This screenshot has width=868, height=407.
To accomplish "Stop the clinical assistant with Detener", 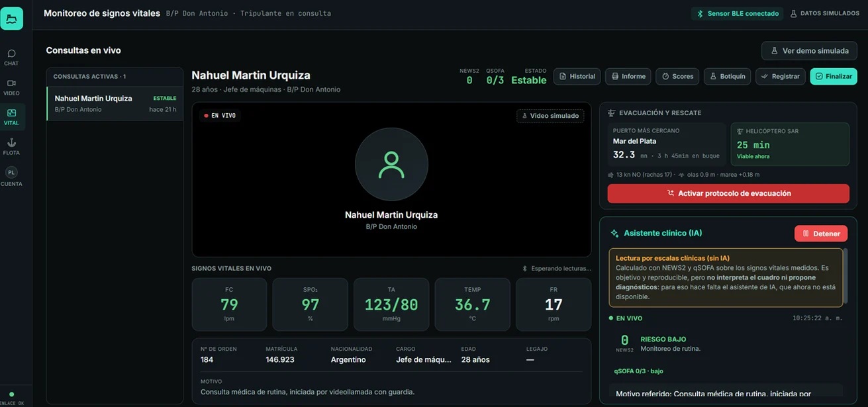I will click(821, 234).
